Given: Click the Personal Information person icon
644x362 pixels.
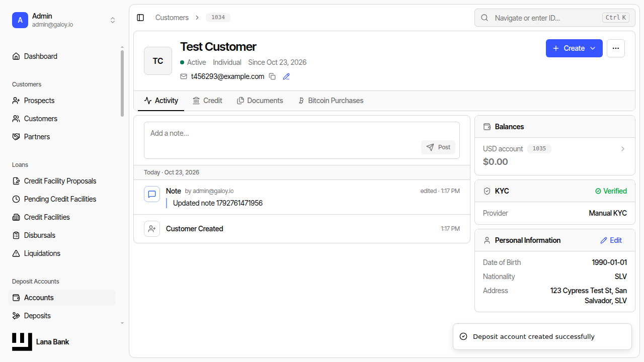Looking at the screenshot, I should (x=487, y=240).
